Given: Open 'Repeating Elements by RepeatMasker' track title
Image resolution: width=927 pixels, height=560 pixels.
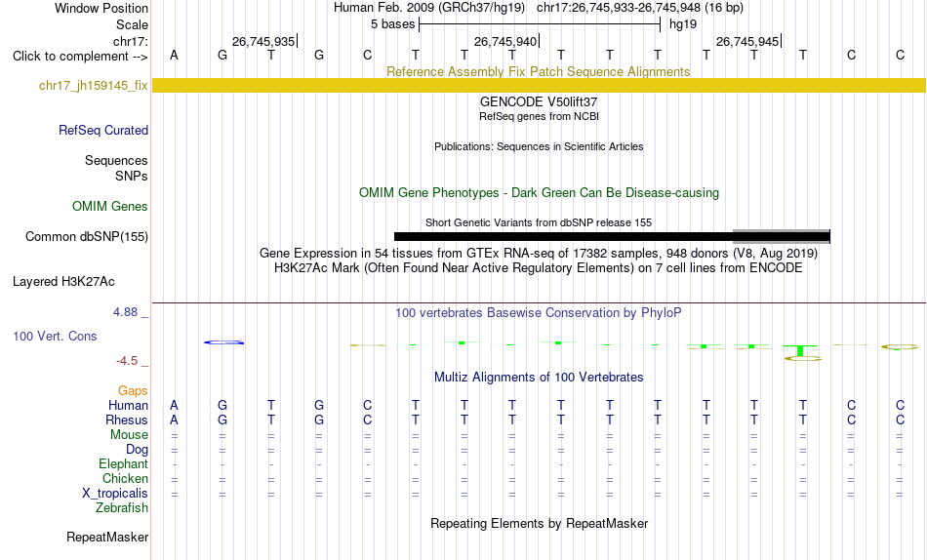Looking at the screenshot, I should coord(540,524).
